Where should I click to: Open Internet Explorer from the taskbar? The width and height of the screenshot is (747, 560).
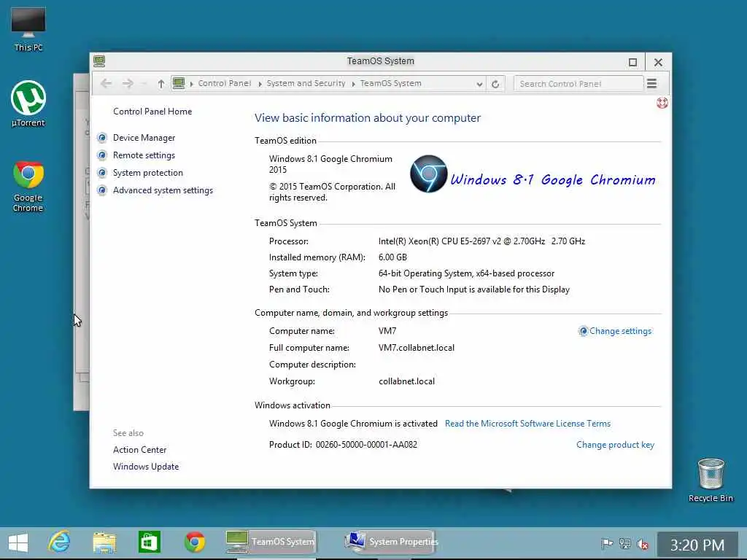pyautogui.click(x=60, y=542)
